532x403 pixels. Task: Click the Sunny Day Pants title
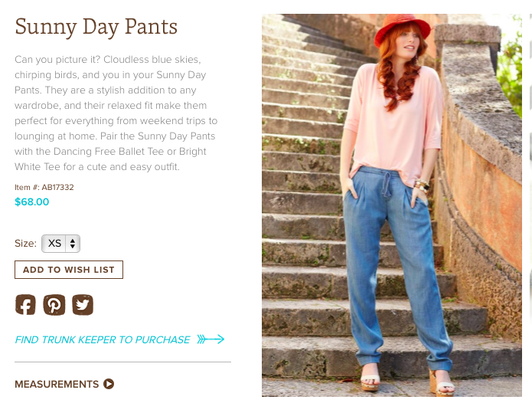[96, 27]
